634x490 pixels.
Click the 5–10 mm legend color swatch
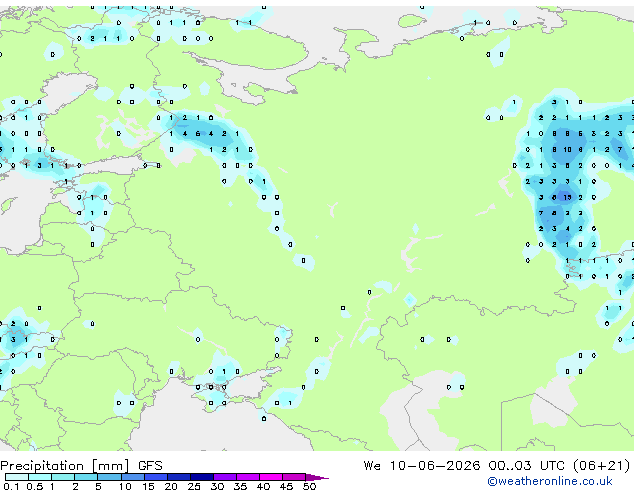click(109, 477)
